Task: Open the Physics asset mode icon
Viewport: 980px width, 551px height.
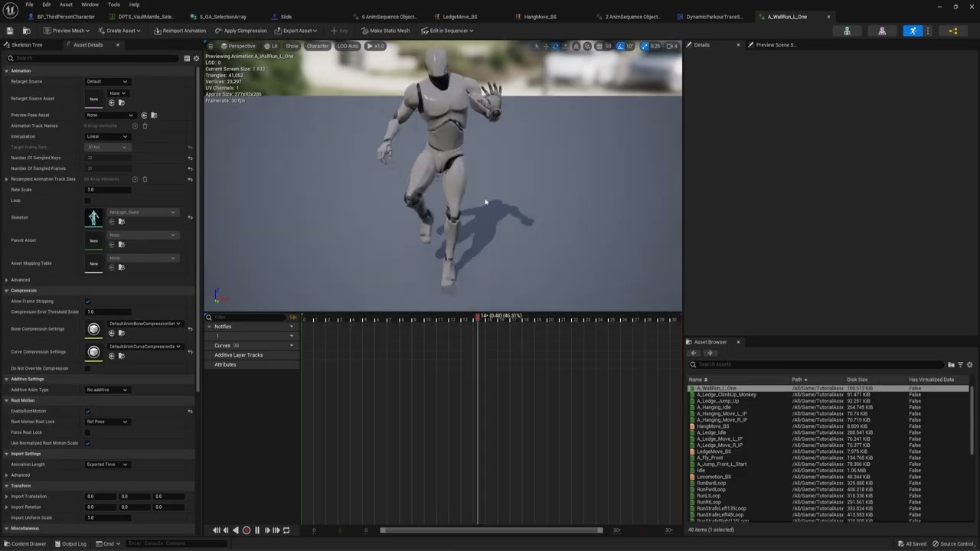Action: click(953, 31)
